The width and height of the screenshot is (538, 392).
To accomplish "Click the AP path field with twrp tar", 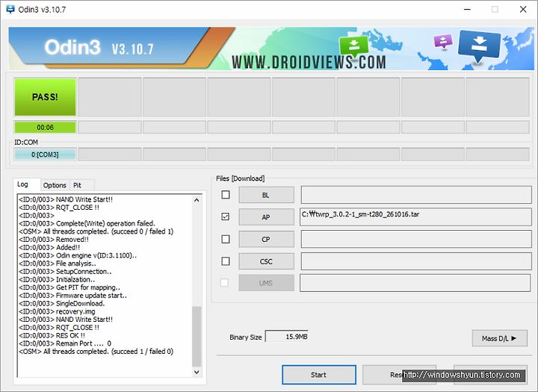I will (415, 217).
